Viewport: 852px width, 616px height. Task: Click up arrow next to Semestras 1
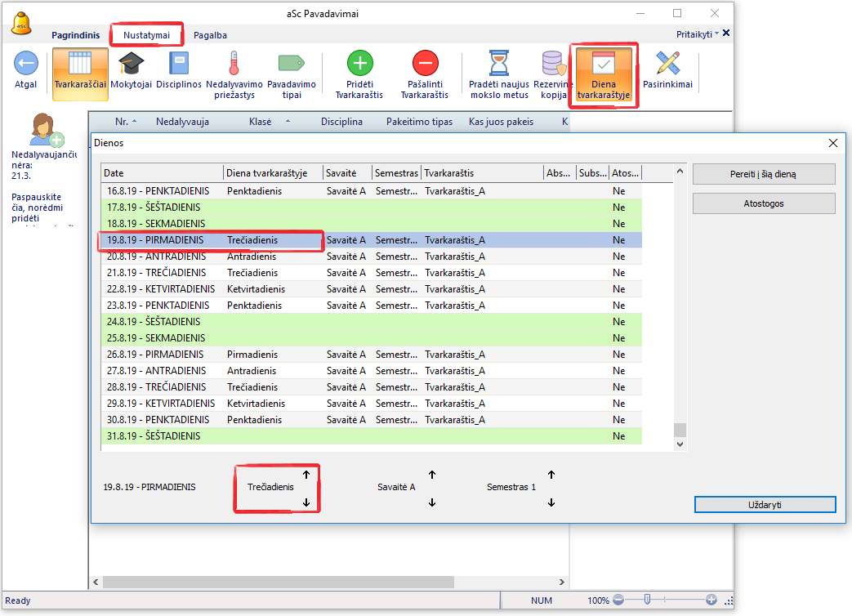[551, 474]
